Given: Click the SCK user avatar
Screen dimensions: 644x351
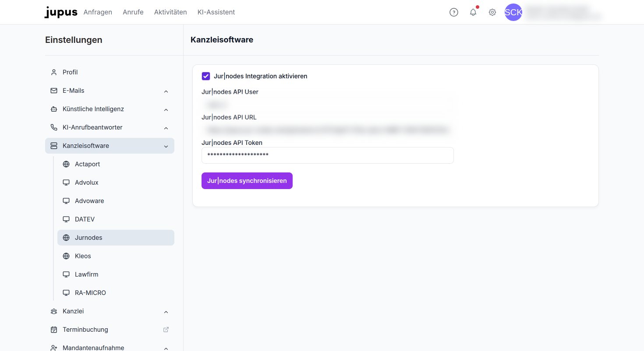Looking at the screenshot, I should [x=513, y=12].
